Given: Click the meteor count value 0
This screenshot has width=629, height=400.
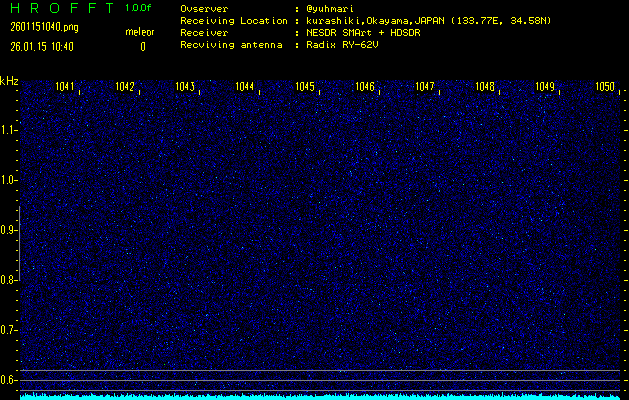Looking at the screenshot, I should 142,46.
